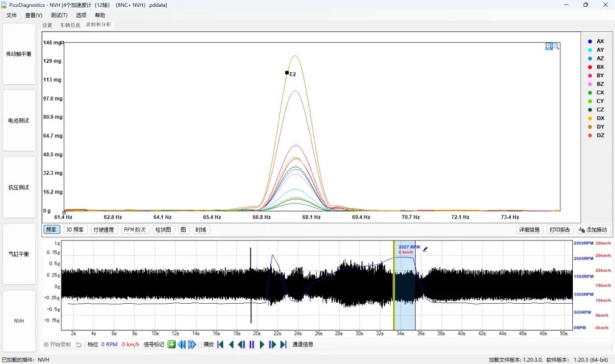Open the 文件 menu
Image resolution: width=615 pixels, height=364 pixels.
pos(11,15)
